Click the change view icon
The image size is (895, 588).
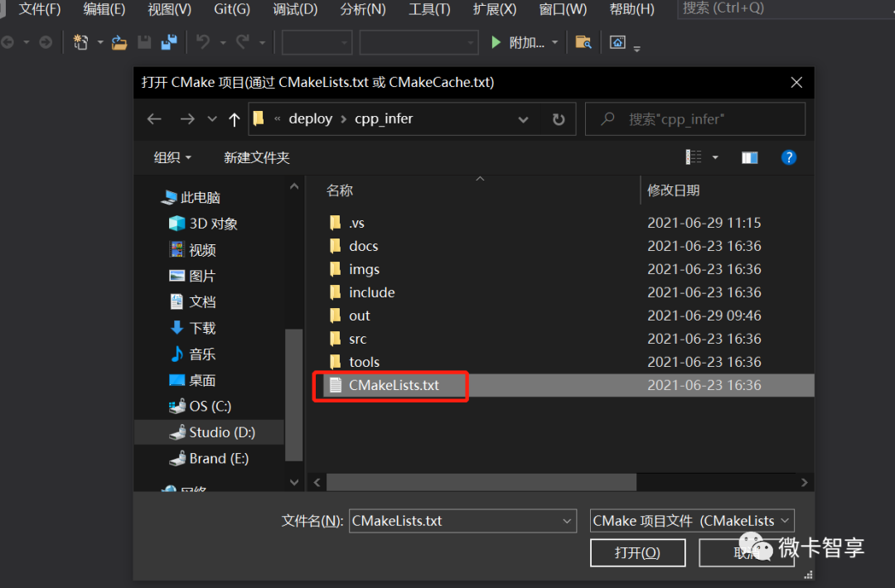point(694,157)
